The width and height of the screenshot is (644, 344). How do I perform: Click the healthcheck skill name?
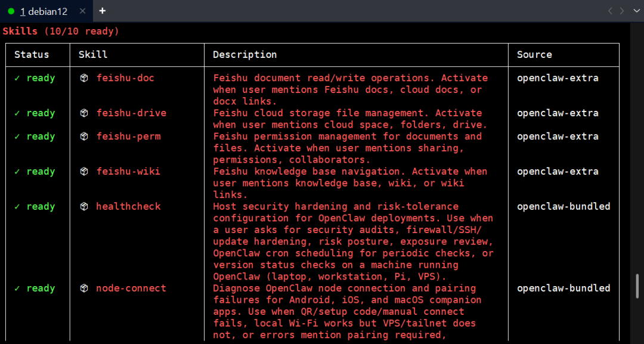128,207
